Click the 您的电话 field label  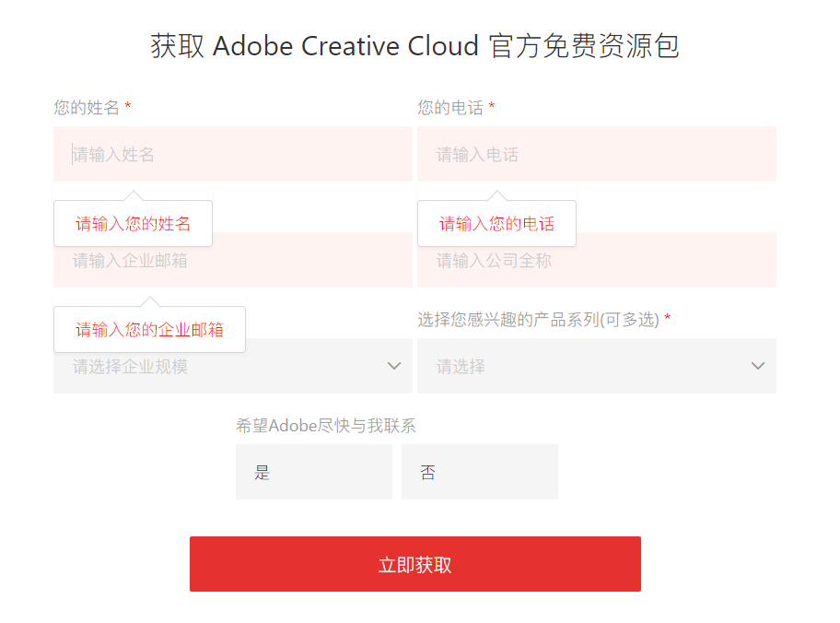[450, 108]
